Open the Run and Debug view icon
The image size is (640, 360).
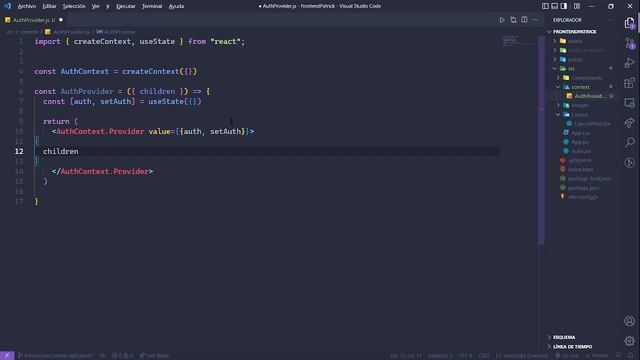point(629,63)
